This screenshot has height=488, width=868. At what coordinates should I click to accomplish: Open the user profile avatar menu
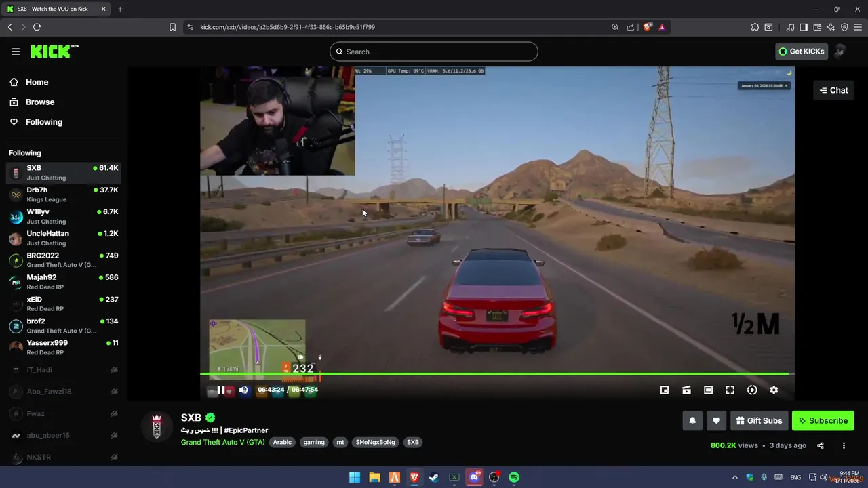[x=840, y=52]
